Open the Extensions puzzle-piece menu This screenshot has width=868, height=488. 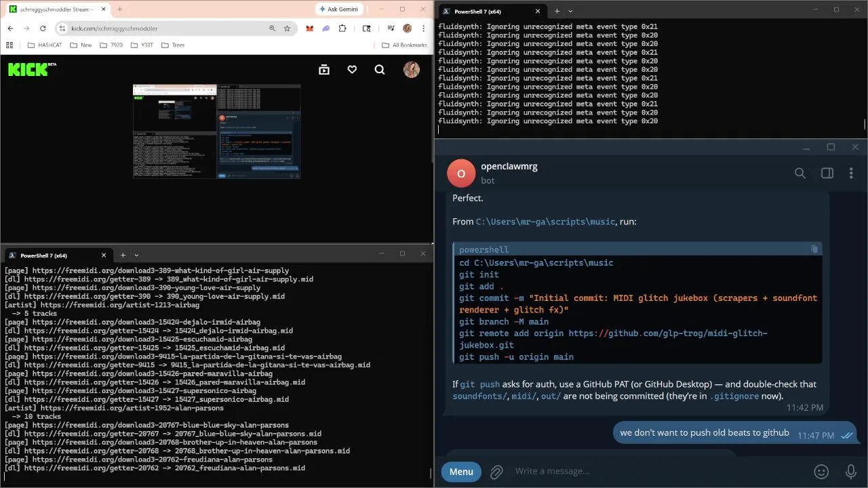342,28
